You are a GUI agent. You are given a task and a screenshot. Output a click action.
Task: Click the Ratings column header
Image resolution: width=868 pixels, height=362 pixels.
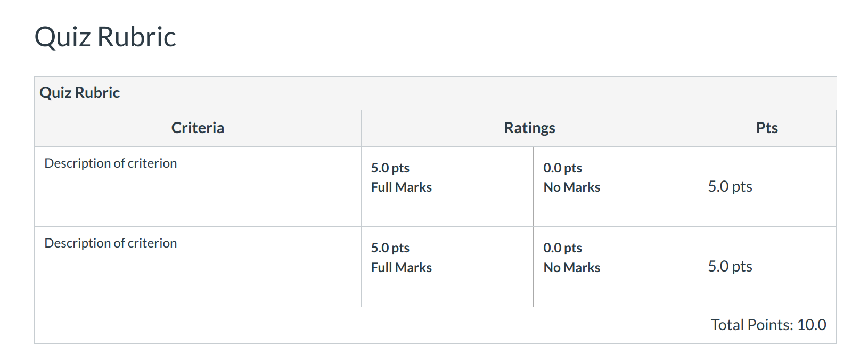[x=529, y=128]
